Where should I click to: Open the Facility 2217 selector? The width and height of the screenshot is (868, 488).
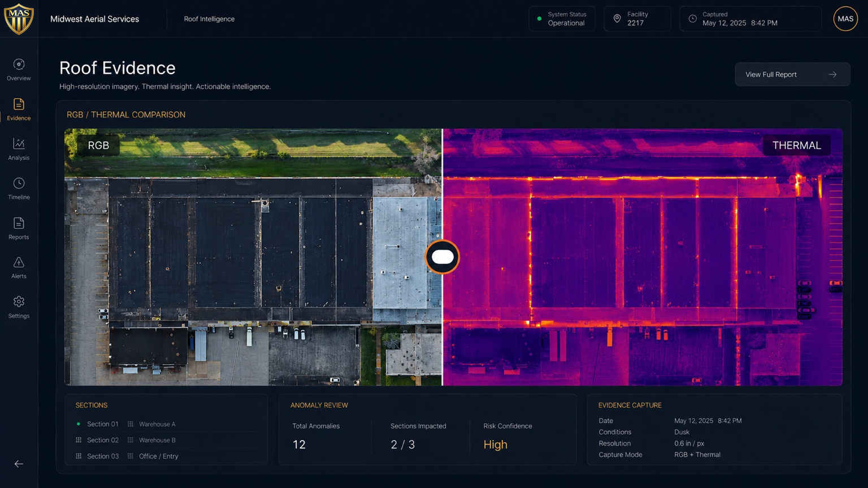point(637,19)
